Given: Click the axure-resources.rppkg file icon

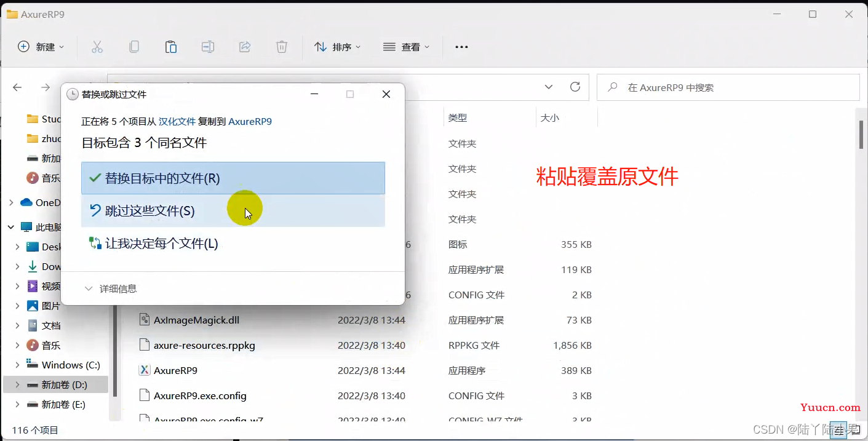Looking at the screenshot, I should coord(145,345).
